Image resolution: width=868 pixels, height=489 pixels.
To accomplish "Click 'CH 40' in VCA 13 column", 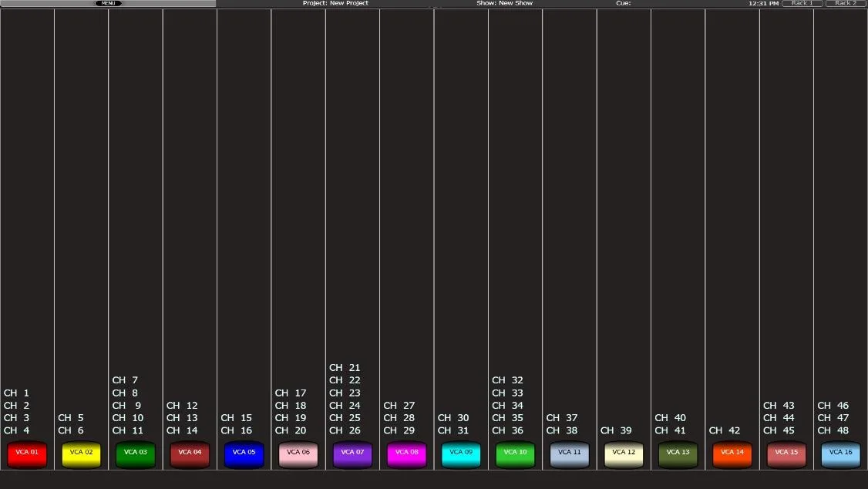I will tap(671, 418).
